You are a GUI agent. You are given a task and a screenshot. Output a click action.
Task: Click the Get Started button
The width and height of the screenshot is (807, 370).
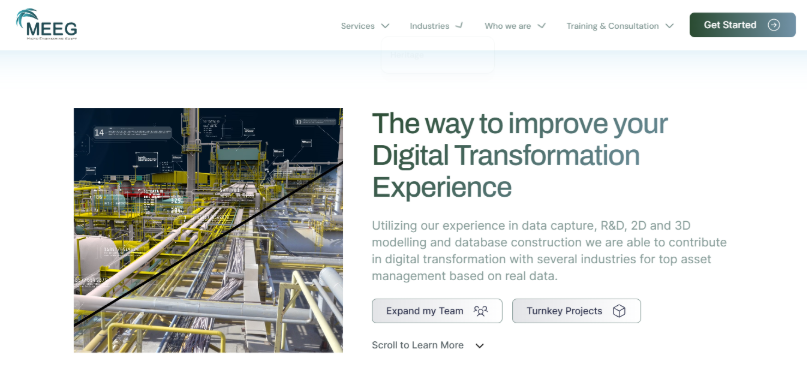pyautogui.click(x=743, y=25)
